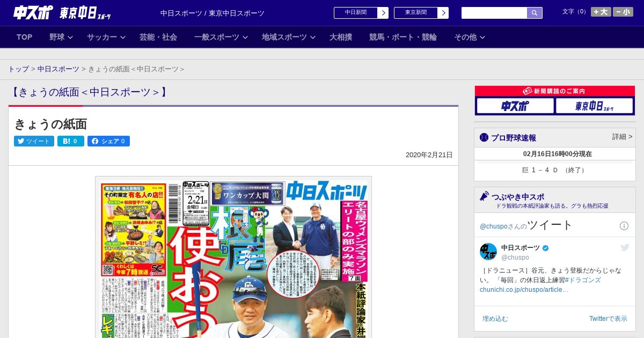
Task: Focus the header search input field
Action: [494, 13]
